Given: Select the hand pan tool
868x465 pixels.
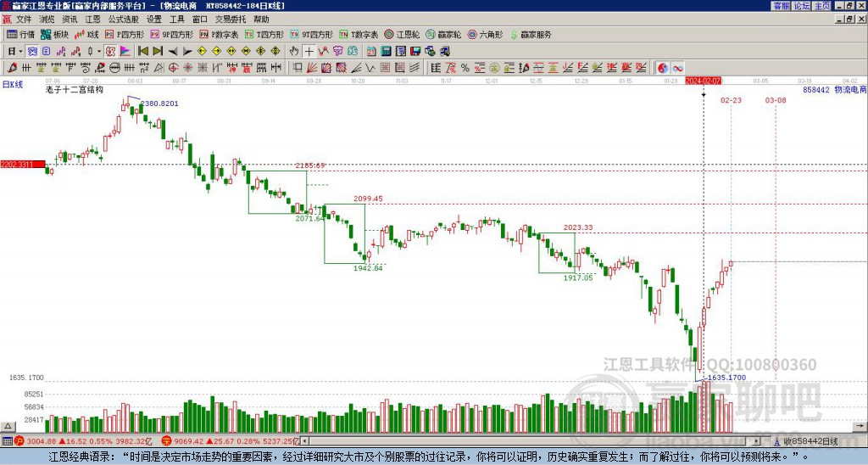Looking at the screenshot, I should (294, 52).
